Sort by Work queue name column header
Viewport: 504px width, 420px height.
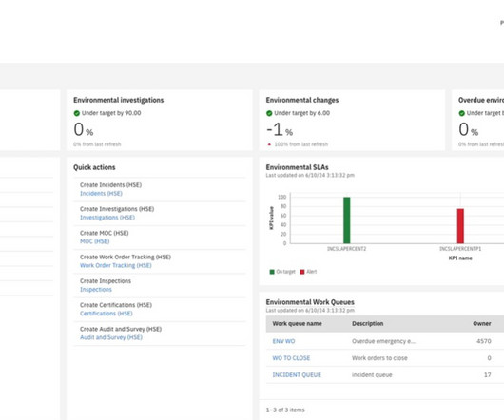(297, 324)
